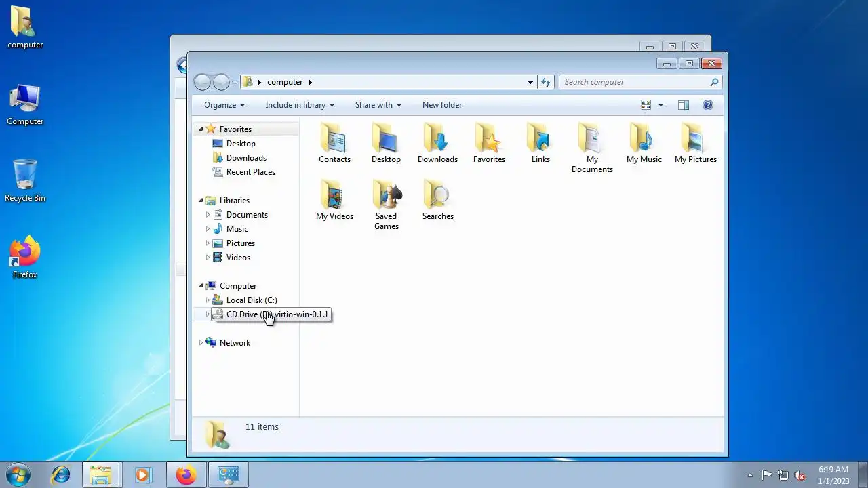The image size is (868, 488).
Task: Expand the Music library node
Action: [x=208, y=229]
